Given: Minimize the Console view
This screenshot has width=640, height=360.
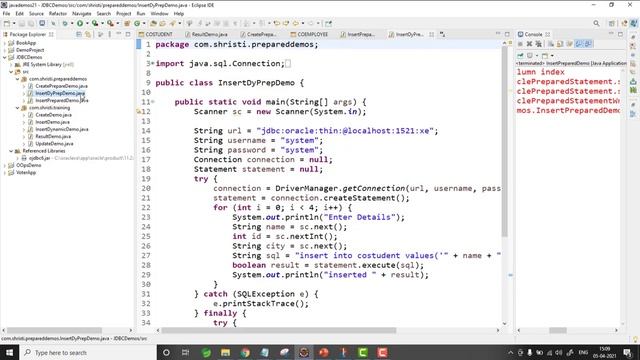Looking at the screenshot, I should click(611, 34).
